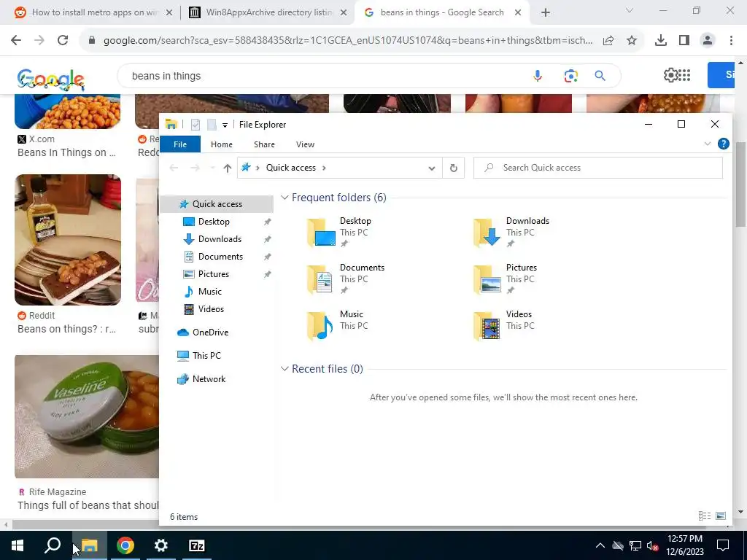Go back in Chrome

pyautogui.click(x=16, y=41)
